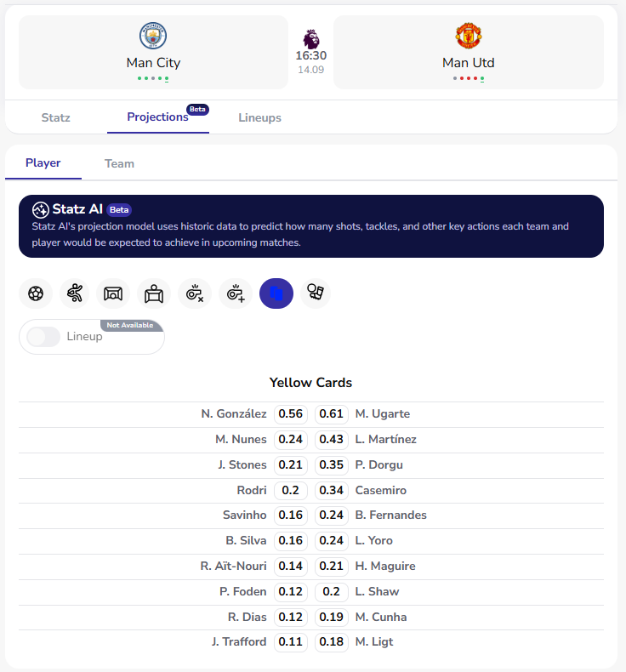
Task: Select the Player sub-tab
Action: click(x=43, y=162)
